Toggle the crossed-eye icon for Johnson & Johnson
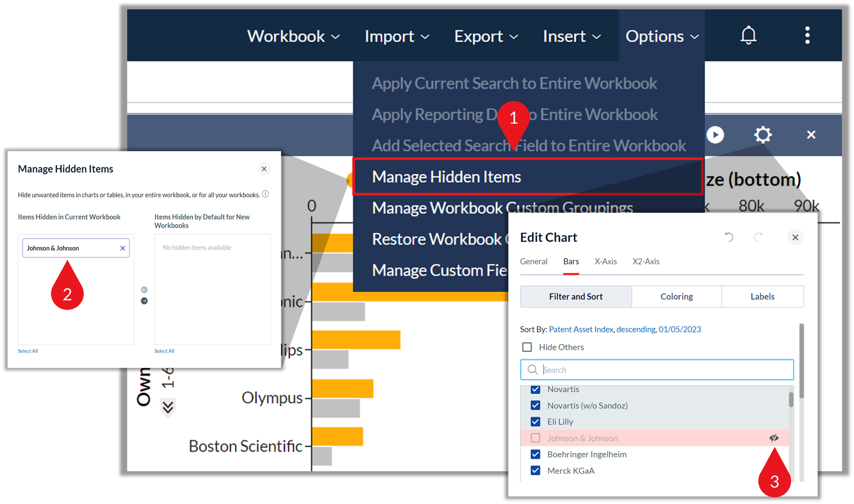 click(x=774, y=438)
